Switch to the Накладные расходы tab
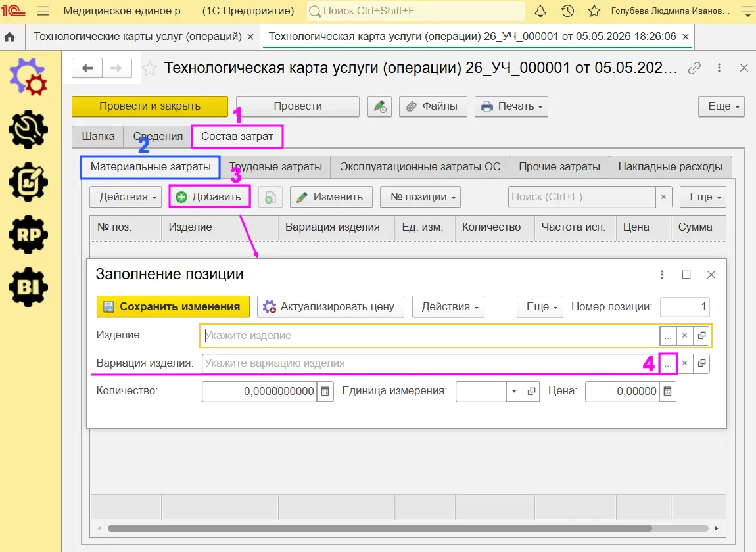756x552 pixels. pos(670,167)
